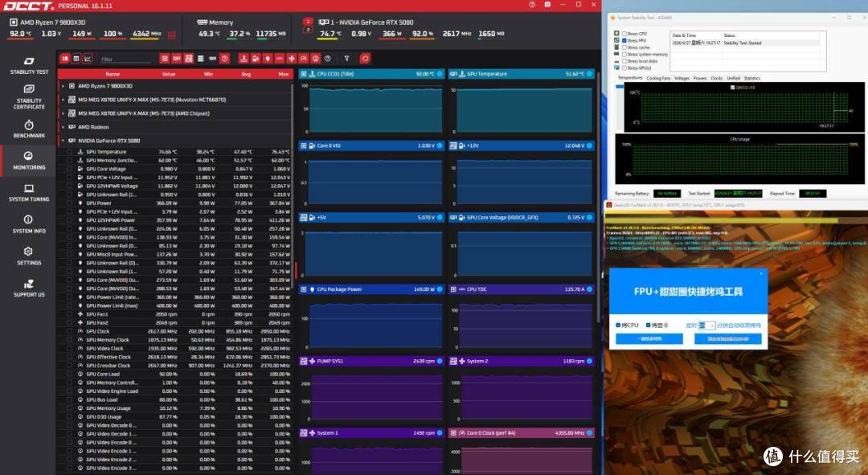Sort sensor table by Max column header
This screenshot has width=868, height=475.
284,74
